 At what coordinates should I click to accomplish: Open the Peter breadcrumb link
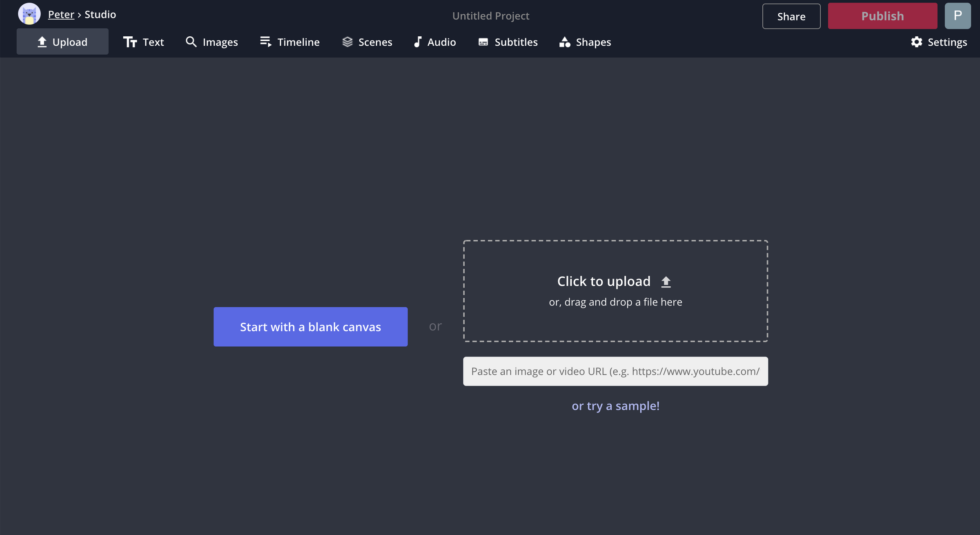[x=61, y=15]
